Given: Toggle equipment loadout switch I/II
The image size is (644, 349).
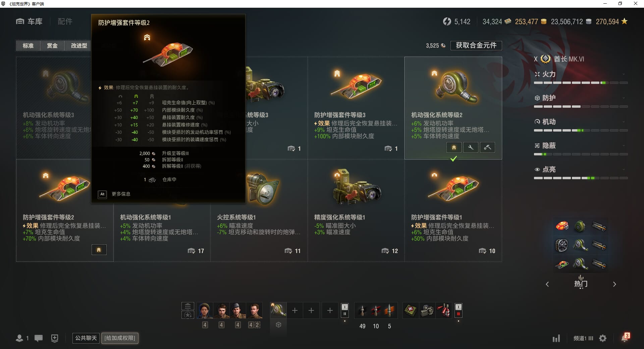Looking at the screenshot, I should click(x=344, y=310).
